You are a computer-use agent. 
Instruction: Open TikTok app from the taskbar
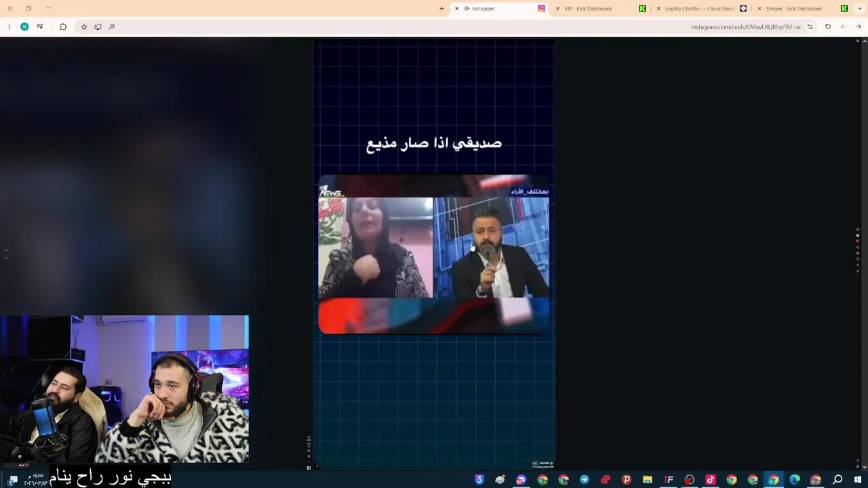[711, 480]
